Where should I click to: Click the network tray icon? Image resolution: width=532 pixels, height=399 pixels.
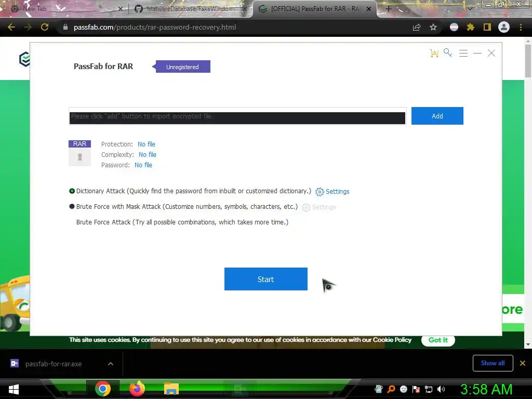[429, 389]
